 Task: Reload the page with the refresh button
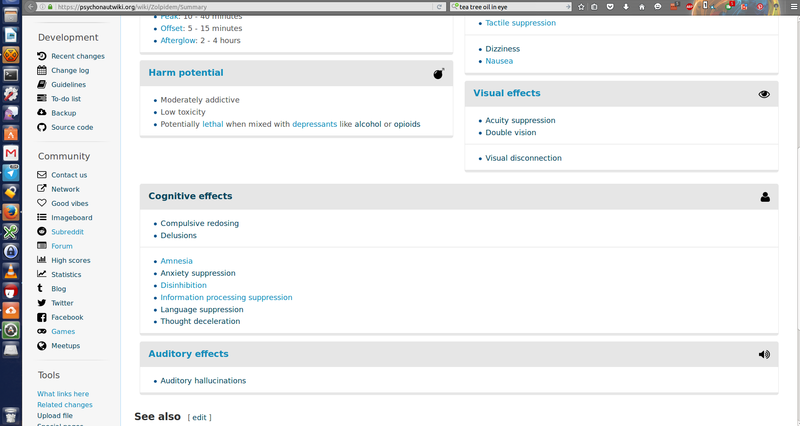coord(439,7)
